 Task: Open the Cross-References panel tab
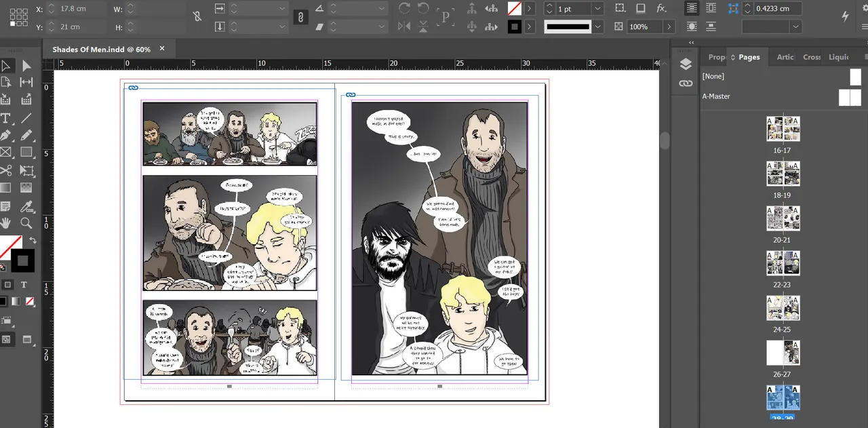[x=812, y=57]
